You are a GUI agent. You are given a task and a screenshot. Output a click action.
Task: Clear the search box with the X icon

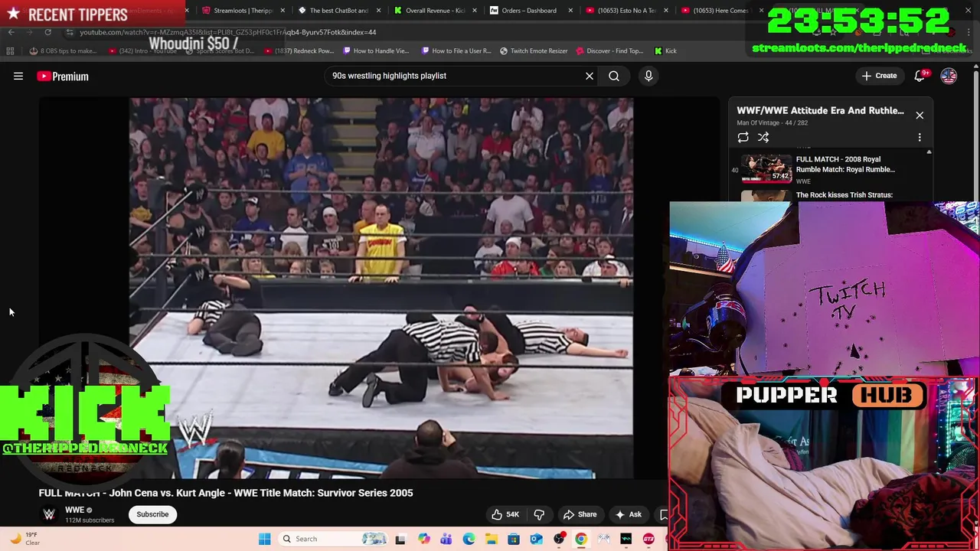click(x=590, y=76)
